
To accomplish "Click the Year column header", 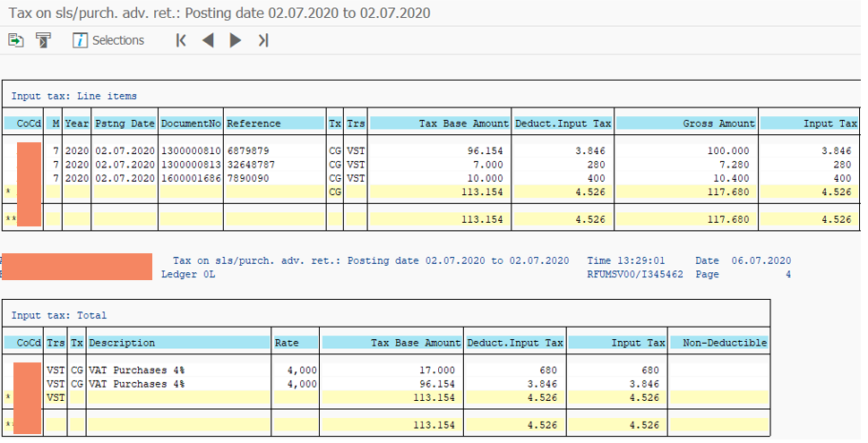I will coord(76,124).
